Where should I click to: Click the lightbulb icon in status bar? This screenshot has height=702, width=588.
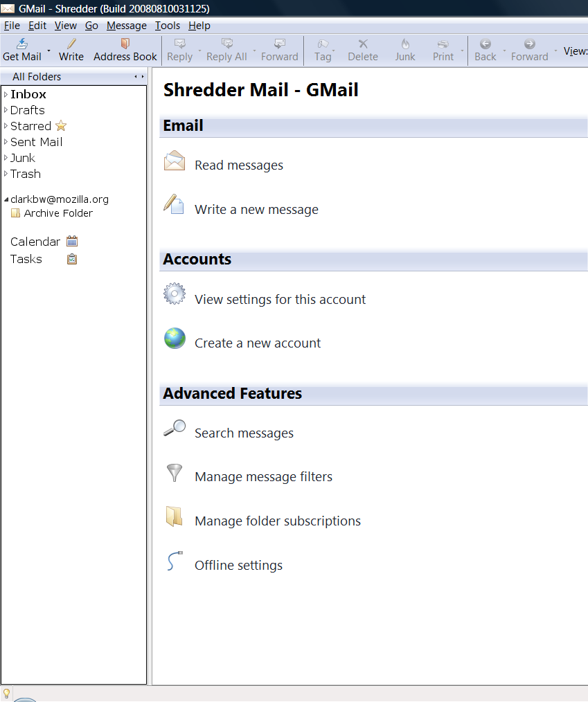coord(6,694)
